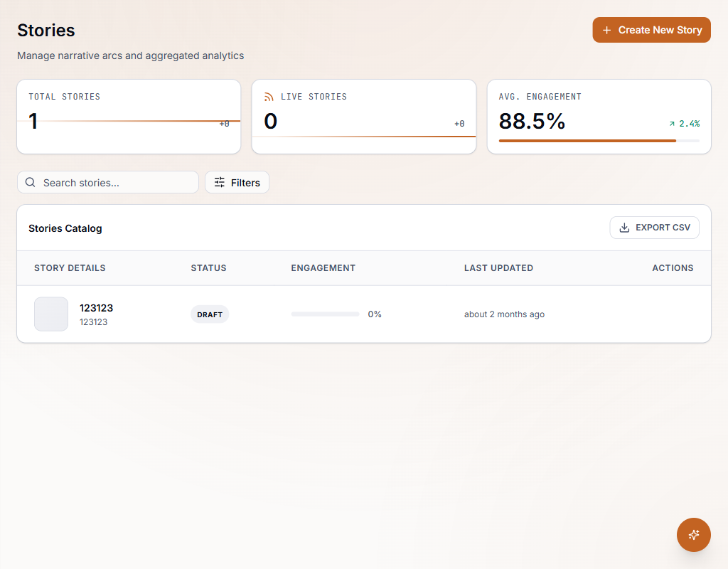The image size is (728, 569).
Task: Click the 123123 story subtitle text
Action: point(93,322)
